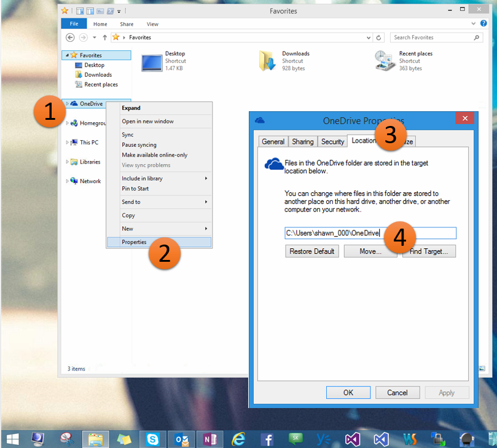Select the Security tab

(332, 141)
